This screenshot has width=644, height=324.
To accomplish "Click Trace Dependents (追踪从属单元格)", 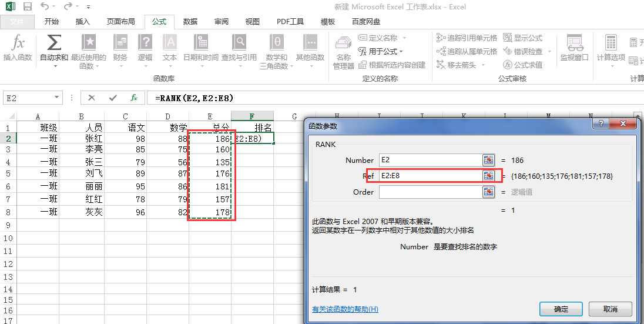I will (467, 51).
